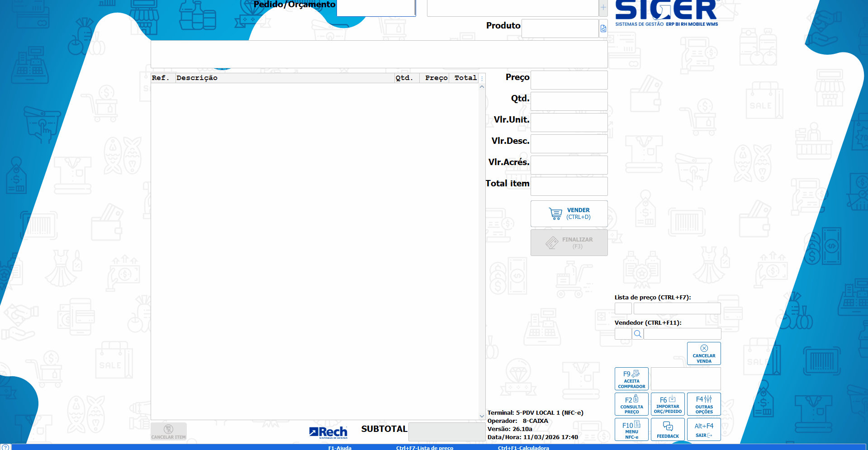Viewport: 868px width, 450px height.
Task: Click the Preço column header
Action: pyautogui.click(x=434, y=78)
